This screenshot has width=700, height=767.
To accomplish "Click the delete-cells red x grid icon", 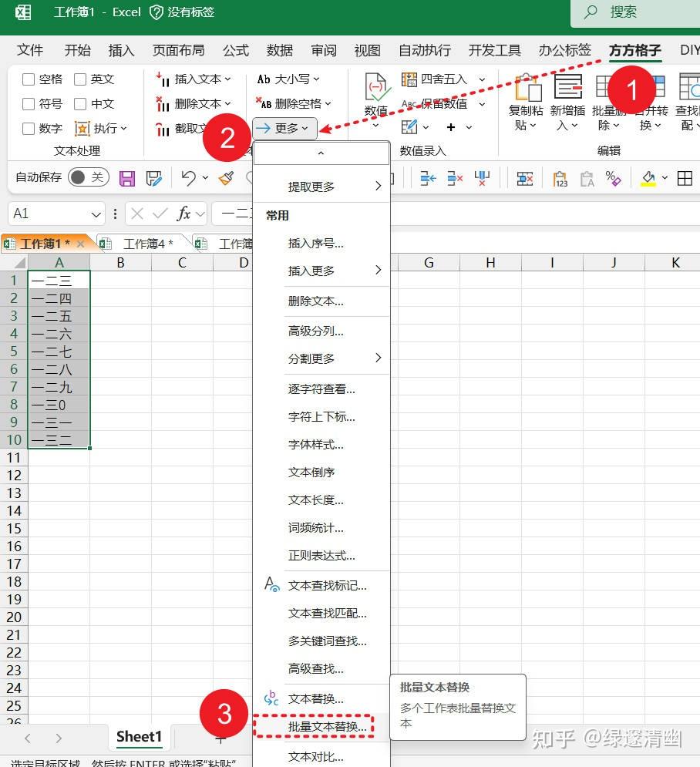I will (x=525, y=179).
